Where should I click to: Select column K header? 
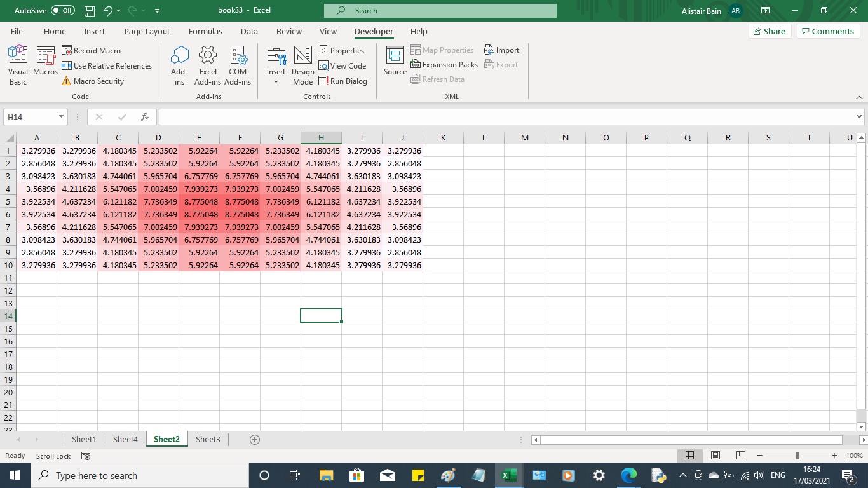[x=443, y=138]
